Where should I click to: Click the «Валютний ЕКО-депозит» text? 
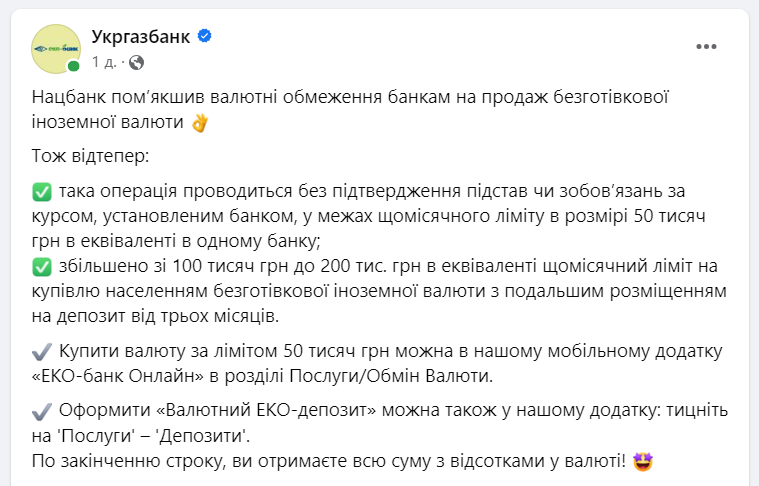coord(268,410)
